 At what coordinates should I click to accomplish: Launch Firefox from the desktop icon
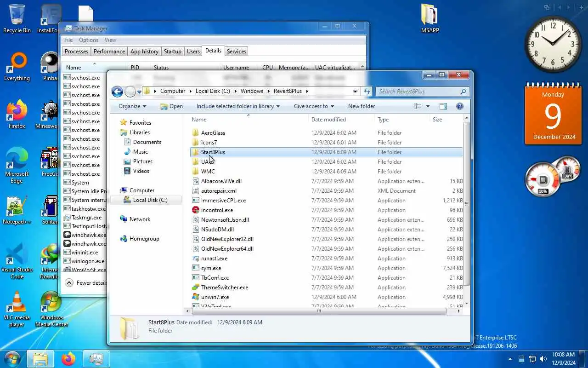17,114
